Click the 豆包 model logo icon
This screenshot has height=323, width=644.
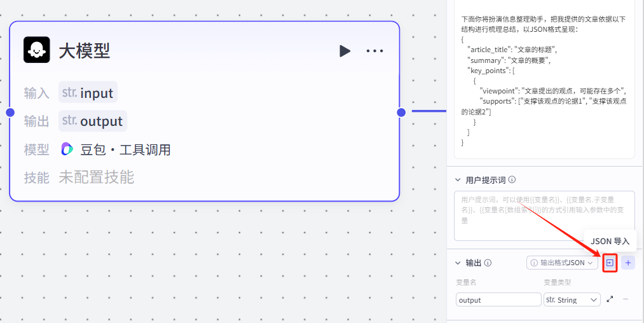click(67, 149)
